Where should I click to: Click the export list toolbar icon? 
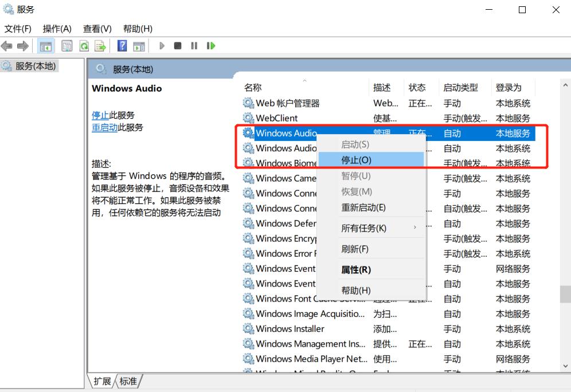coord(100,46)
